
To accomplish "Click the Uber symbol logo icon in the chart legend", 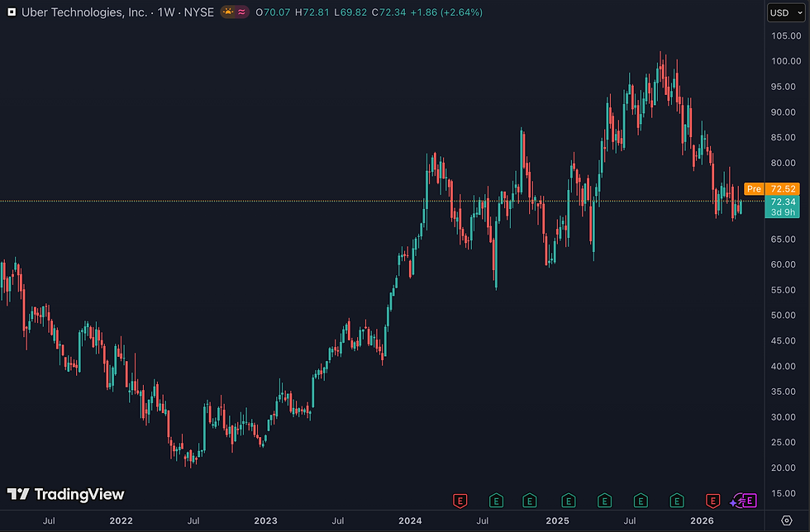I will point(12,12).
